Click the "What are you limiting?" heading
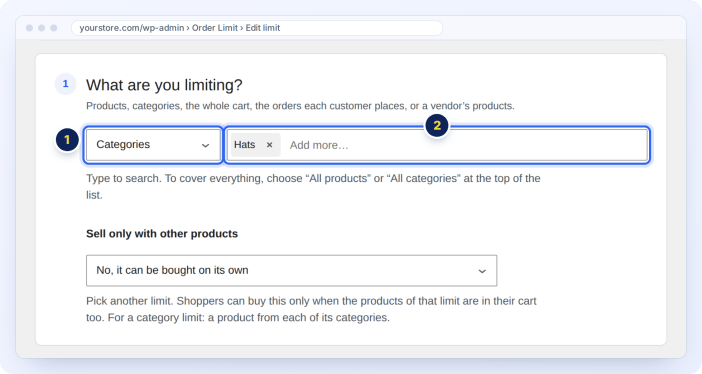Viewport: 702px width, 374px height. (x=164, y=85)
